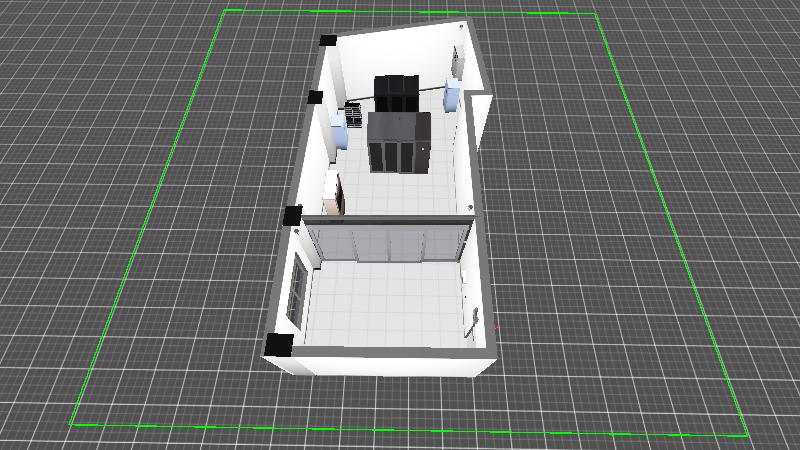Pick the rear row of black server racks

click(x=396, y=92)
